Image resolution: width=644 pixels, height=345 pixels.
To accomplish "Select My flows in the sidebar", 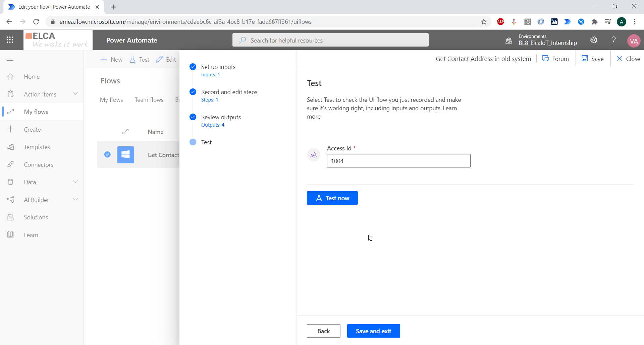I will click(x=36, y=112).
